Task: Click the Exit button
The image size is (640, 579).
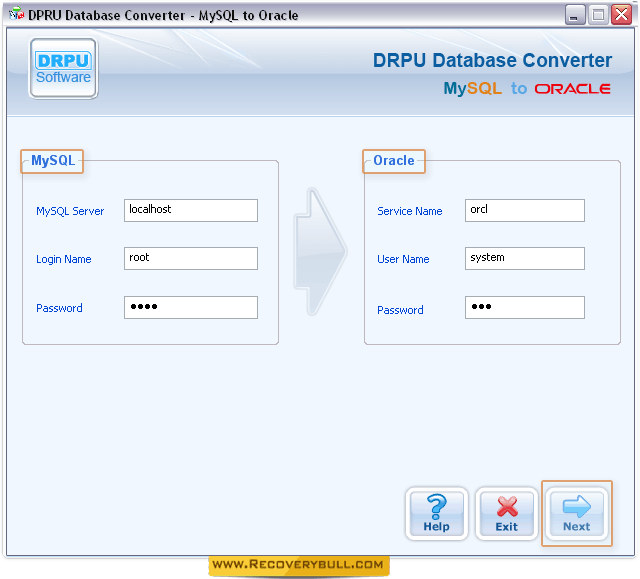Action: pos(507,513)
